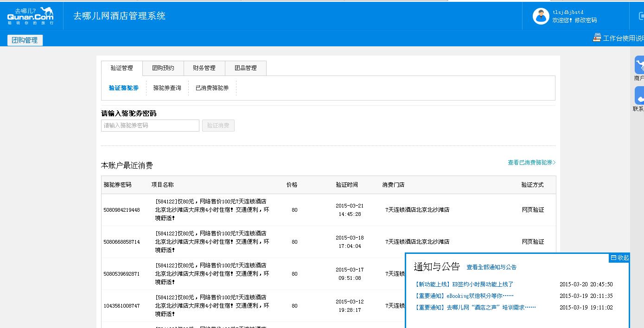This screenshot has height=328, width=644.
Task: Open notice about eBooking双倍积分
Action: (x=465, y=296)
